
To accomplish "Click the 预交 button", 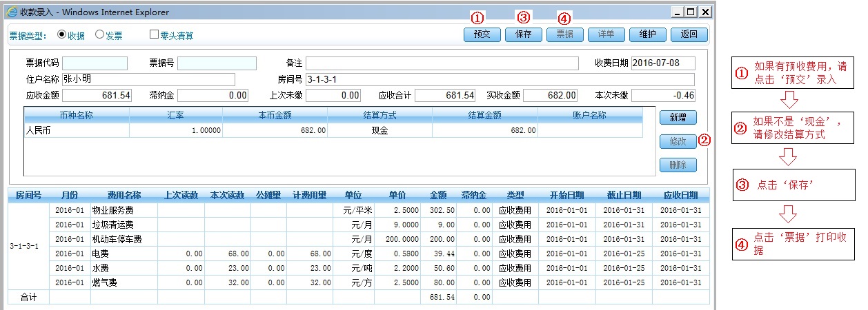I will pos(482,34).
